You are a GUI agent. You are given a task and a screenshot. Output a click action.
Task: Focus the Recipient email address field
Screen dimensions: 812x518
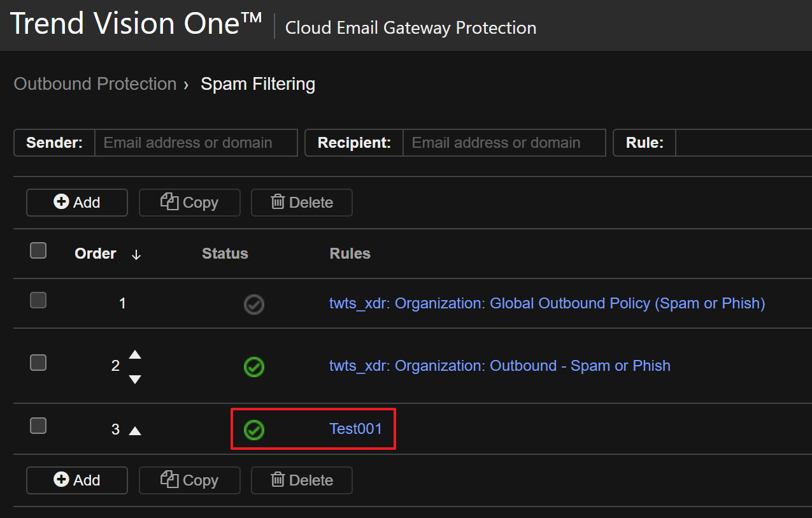(503, 143)
